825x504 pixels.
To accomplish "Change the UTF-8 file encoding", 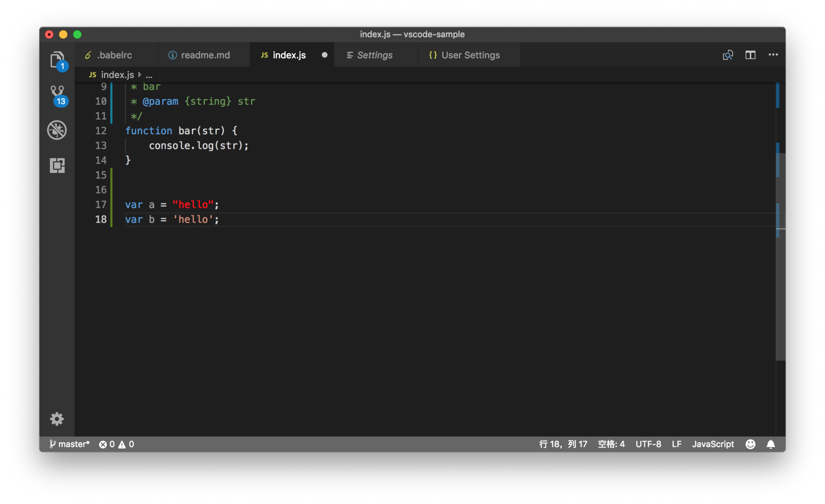I will click(x=648, y=444).
